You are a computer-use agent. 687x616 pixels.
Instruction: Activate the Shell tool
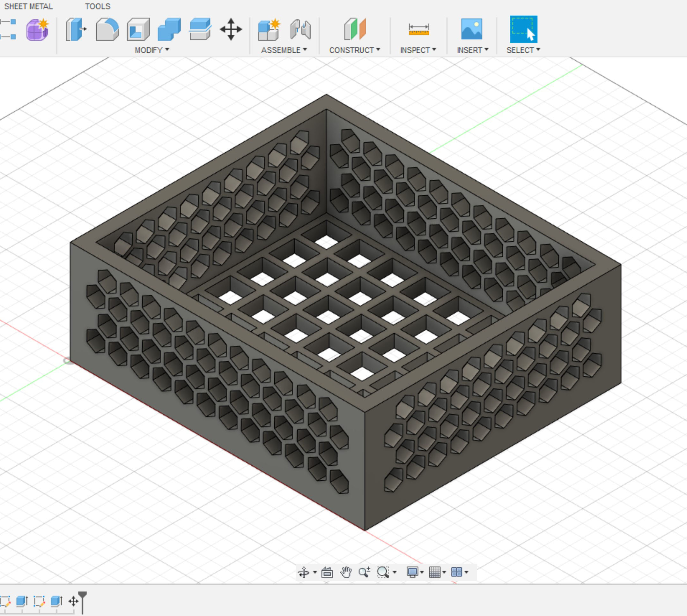[x=138, y=29]
